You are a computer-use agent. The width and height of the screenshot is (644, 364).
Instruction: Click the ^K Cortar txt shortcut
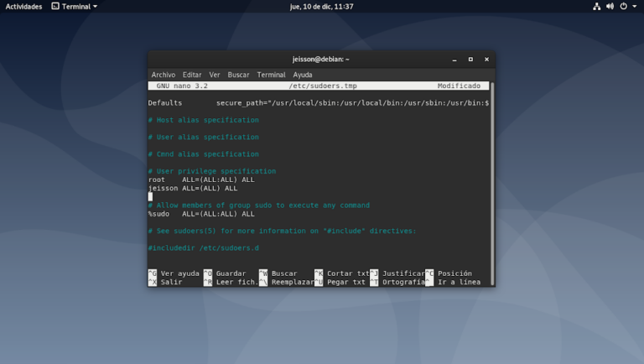[x=342, y=273]
